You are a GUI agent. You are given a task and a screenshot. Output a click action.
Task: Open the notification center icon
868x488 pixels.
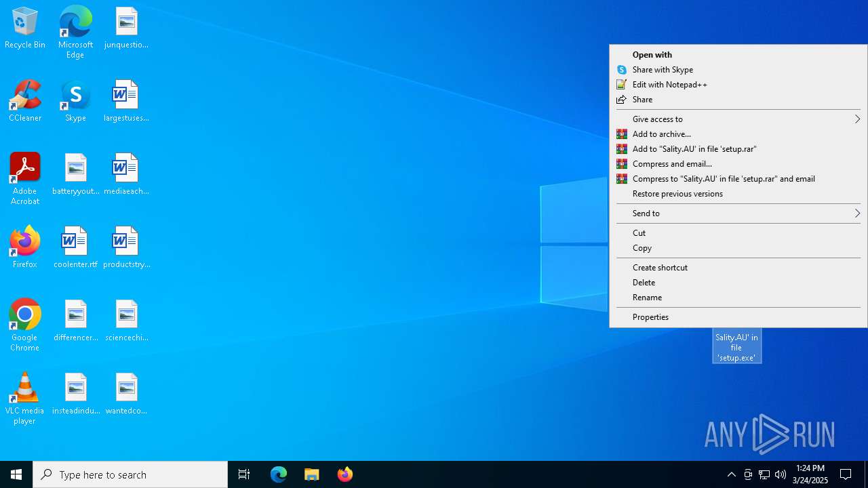pyautogui.click(x=846, y=474)
